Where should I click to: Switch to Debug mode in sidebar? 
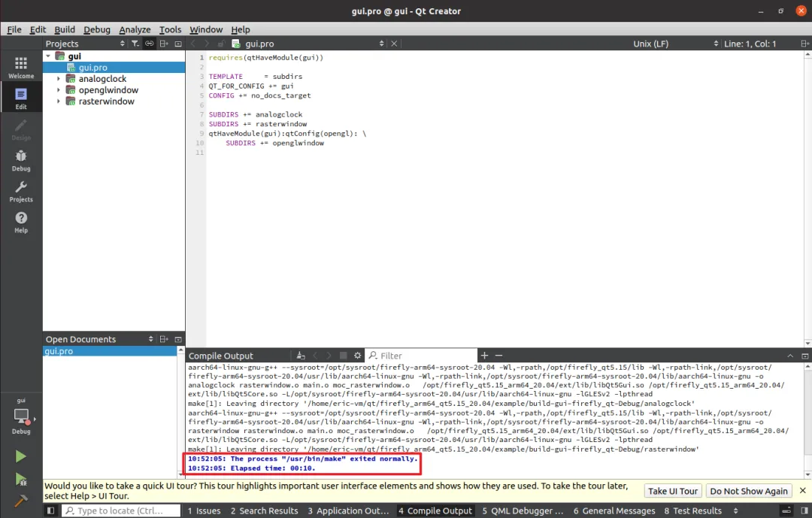21,161
